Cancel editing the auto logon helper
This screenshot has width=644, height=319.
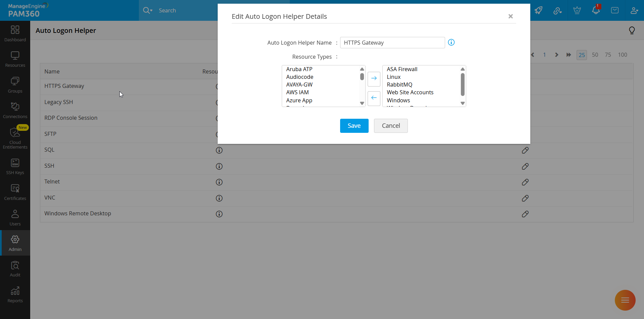point(391,126)
